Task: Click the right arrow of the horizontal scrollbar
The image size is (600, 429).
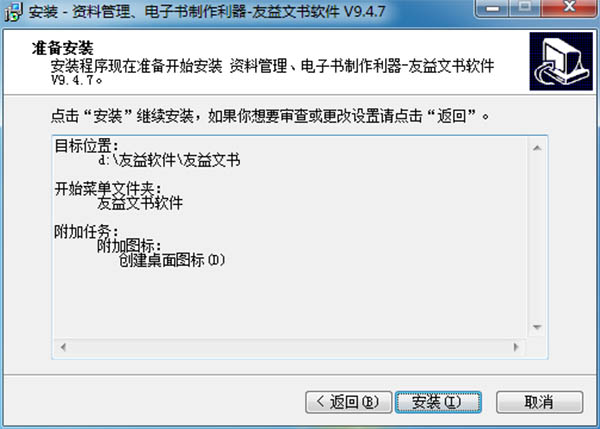Action: (516, 347)
